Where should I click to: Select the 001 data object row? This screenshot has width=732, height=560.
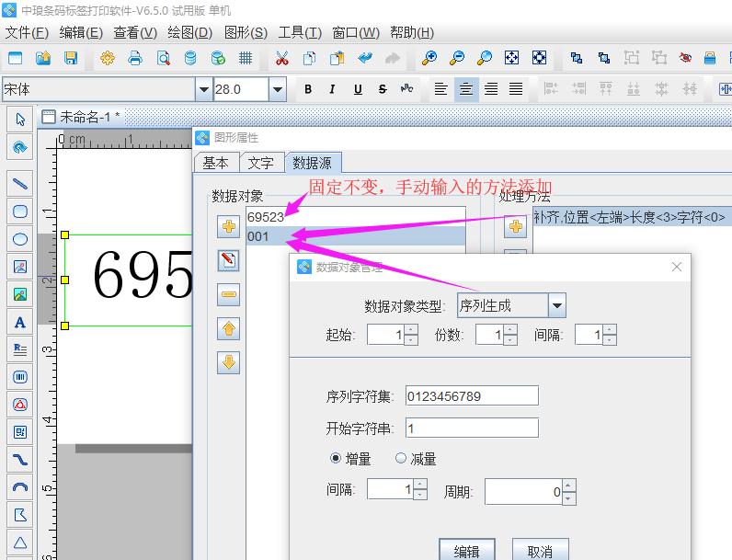coord(356,236)
